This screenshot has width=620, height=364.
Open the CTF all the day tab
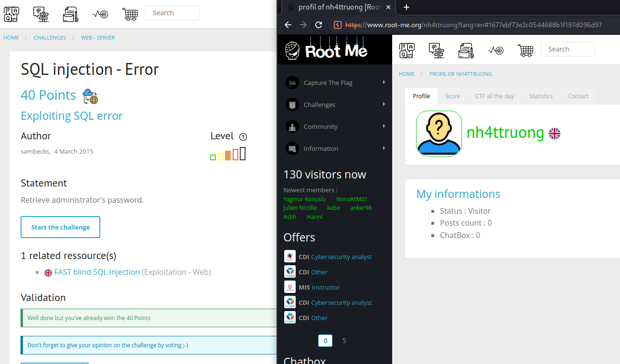click(494, 96)
